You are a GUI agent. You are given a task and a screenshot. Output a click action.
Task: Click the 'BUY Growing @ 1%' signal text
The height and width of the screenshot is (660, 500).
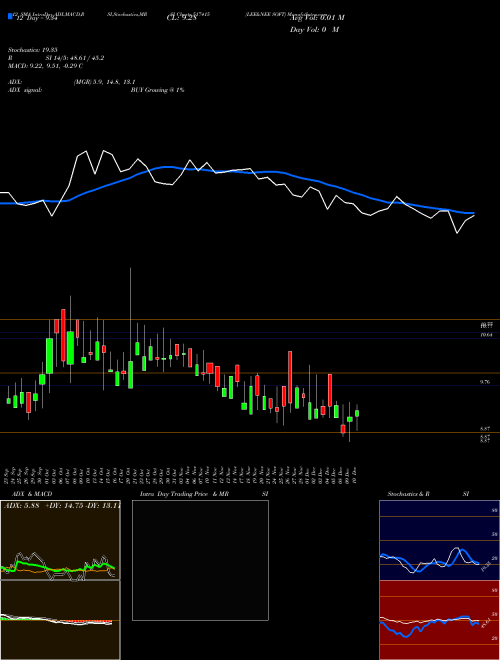click(157, 90)
